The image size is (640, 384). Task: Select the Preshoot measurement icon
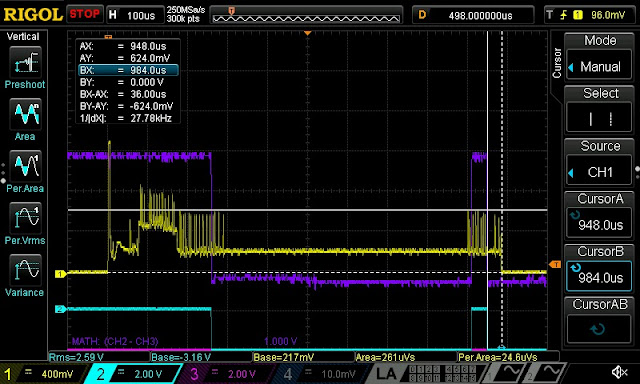pos(25,62)
